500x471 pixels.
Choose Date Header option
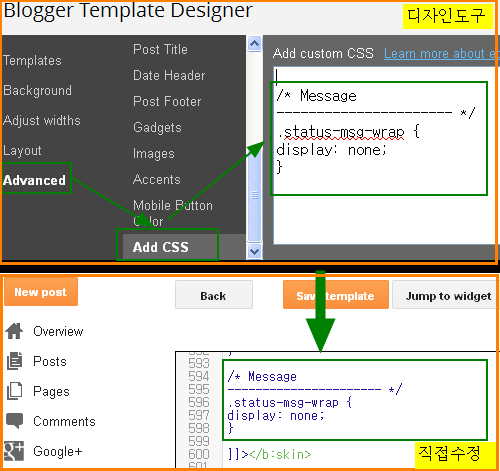[x=169, y=75]
